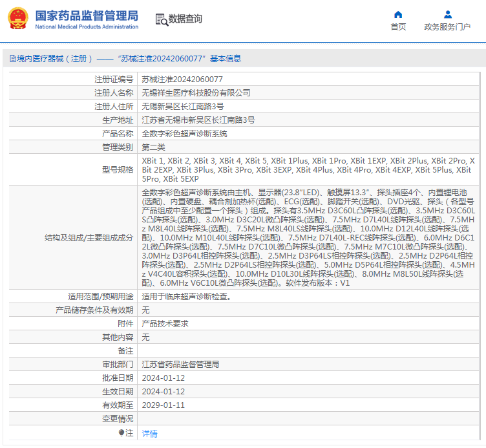The height and width of the screenshot is (448, 486).
Task: Click the home icon above 首页
Action: pos(398,14)
